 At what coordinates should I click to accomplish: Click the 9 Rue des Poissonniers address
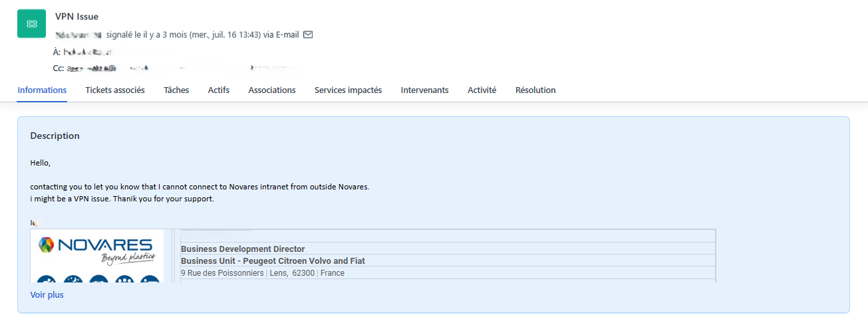pos(263,272)
